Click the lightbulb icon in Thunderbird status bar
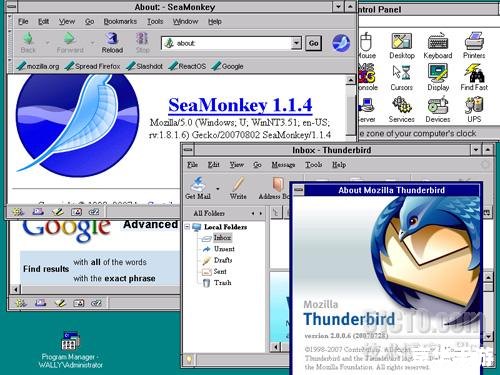This screenshot has width=500, height=375. pyautogui.click(x=189, y=359)
